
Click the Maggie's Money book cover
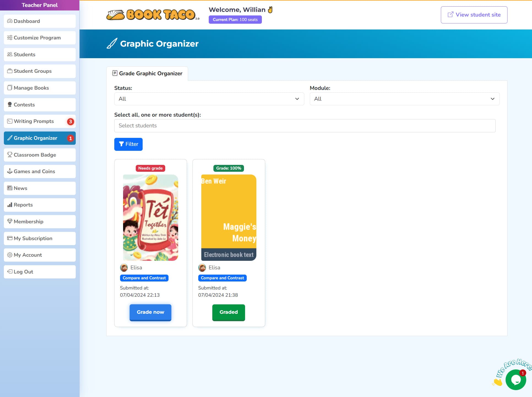pos(229,217)
